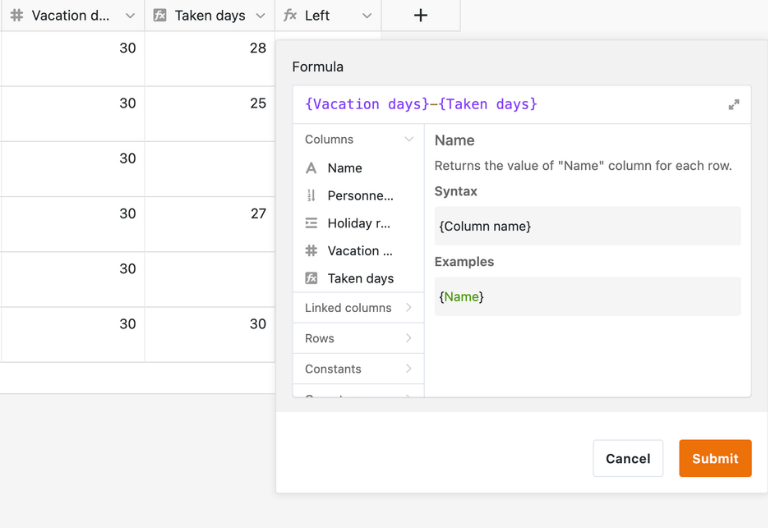
Task: Click the sort icon beside Personne... column
Action: click(311, 195)
